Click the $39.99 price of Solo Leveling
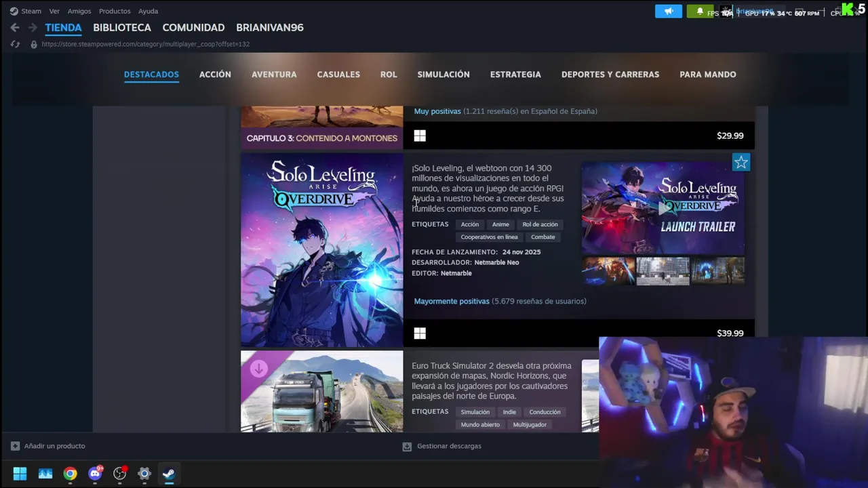 730,333
